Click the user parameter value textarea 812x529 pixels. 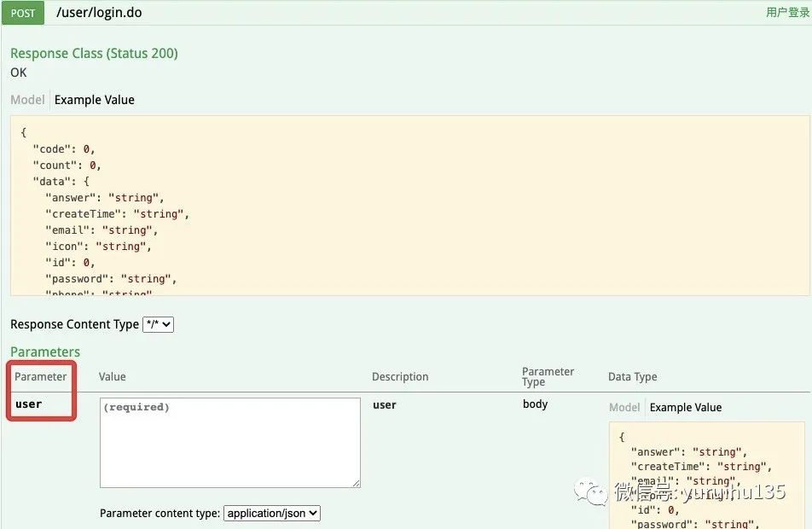pos(230,443)
